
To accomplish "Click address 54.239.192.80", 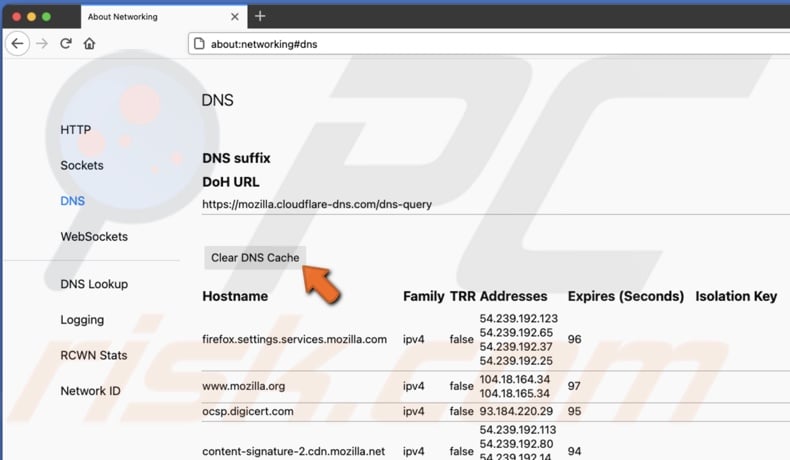I will [516, 444].
